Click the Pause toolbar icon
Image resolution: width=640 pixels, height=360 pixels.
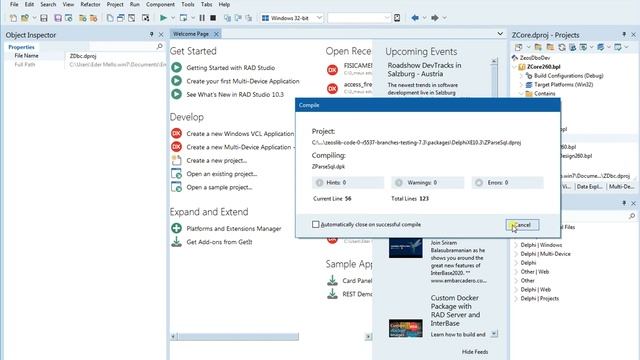coord(202,18)
